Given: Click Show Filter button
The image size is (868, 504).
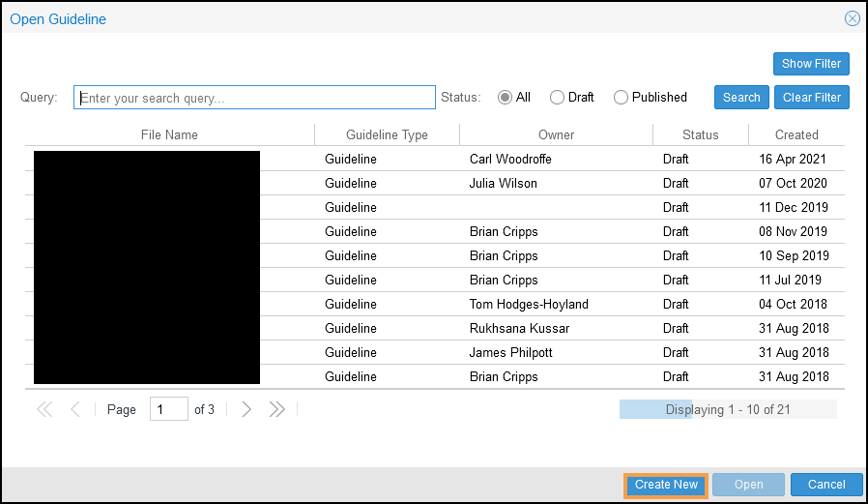Looking at the screenshot, I should pos(811,64).
